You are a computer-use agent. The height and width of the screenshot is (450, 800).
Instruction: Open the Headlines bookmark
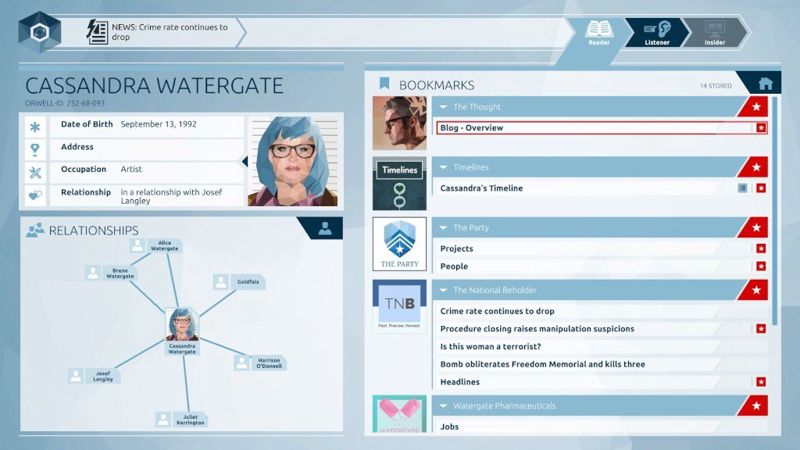click(x=602, y=382)
